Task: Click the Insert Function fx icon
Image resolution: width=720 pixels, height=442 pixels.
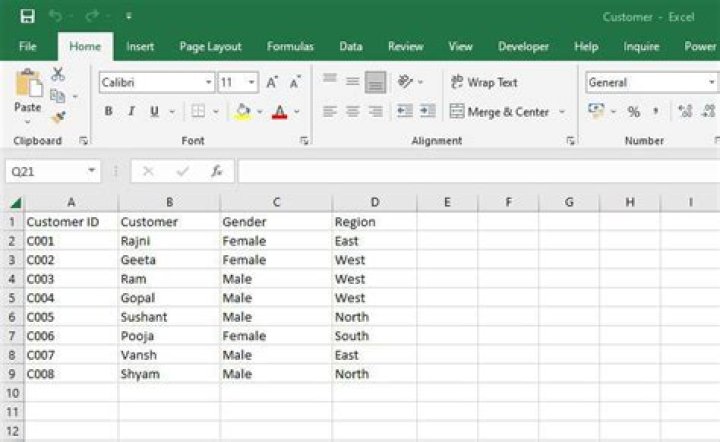Action: click(x=216, y=171)
